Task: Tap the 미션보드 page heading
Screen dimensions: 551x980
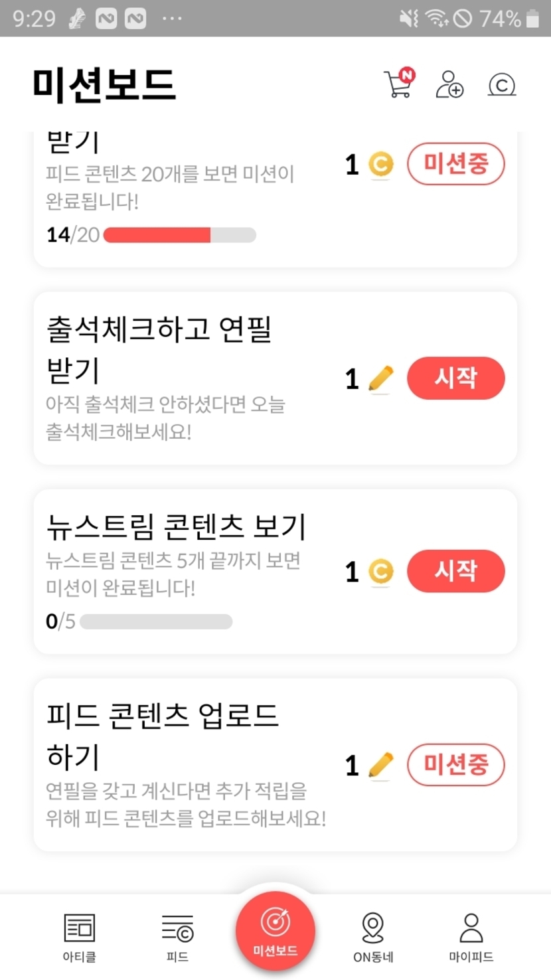Action: click(x=104, y=85)
